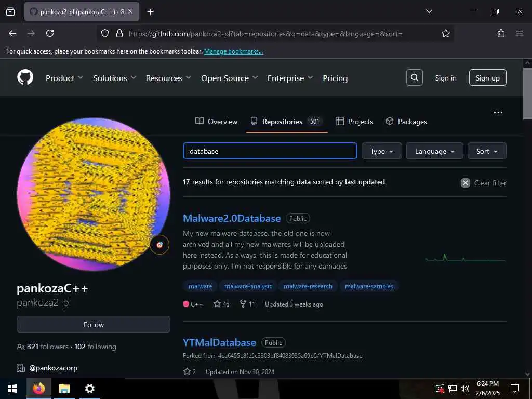Select the malware topic tag
Image resolution: width=532 pixels, height=399 pixels.
(200, 286)
